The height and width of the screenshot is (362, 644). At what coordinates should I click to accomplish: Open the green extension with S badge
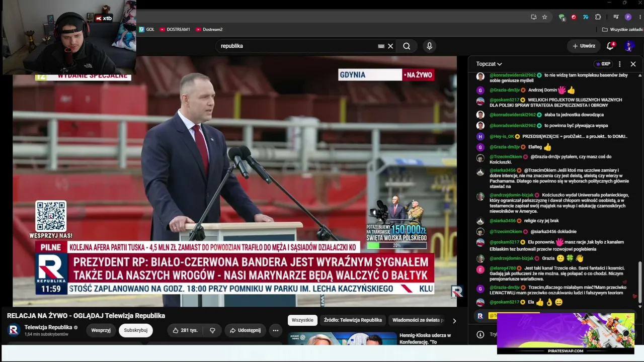pyautogui.click(x=562, y=17)
